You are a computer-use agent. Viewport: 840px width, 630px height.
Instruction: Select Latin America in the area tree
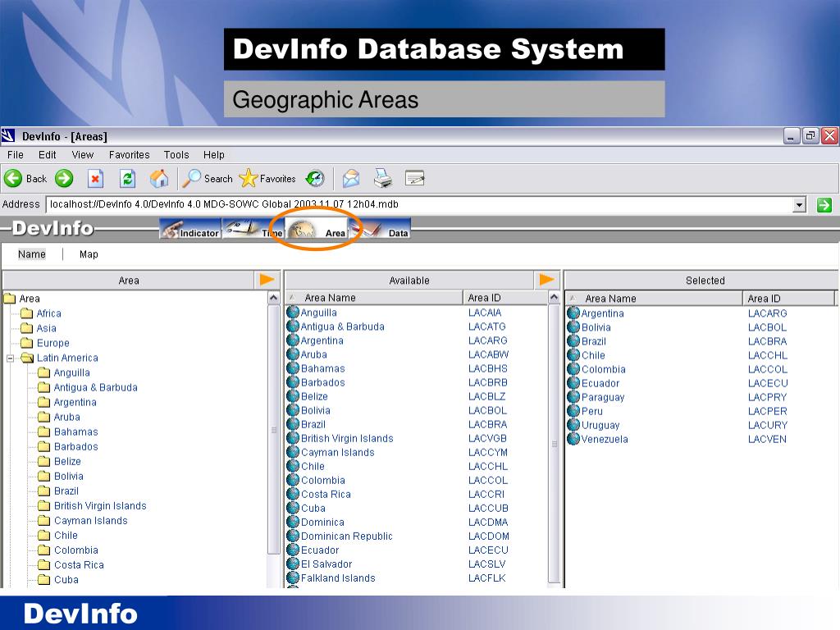click(x=67, y=358)
